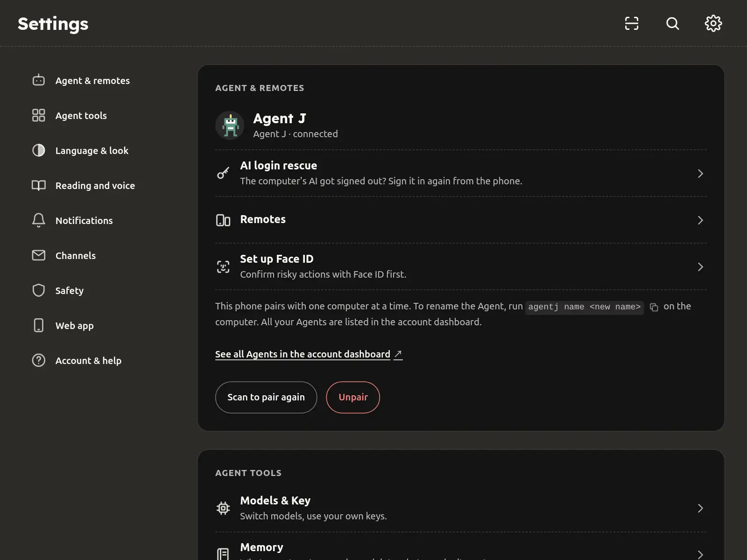Click the Models & Key title
The image size is (747, 560).
coord(275,501)
